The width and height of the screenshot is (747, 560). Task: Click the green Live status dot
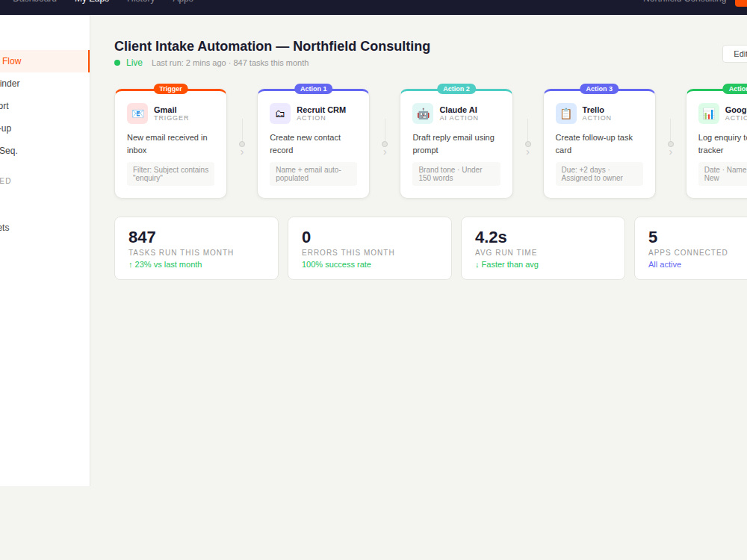[117, 63]
